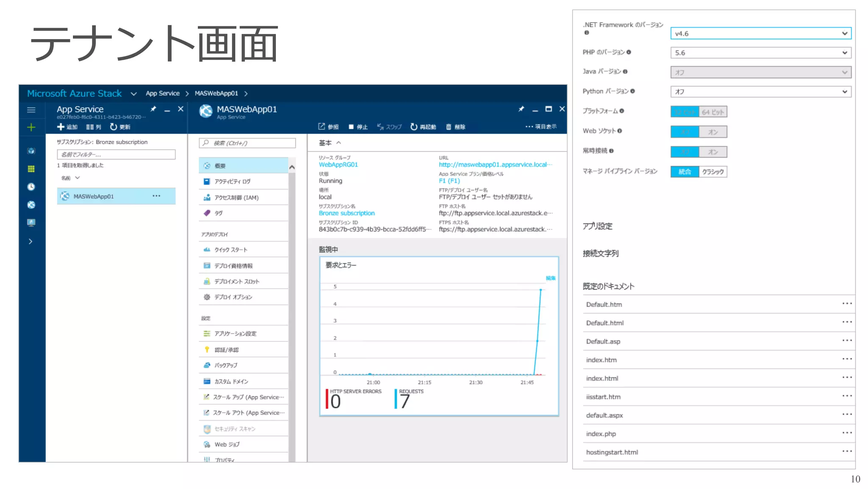Open the .NET Framework version dropdown
The image size is (868, 489).
pyautogui.click(x=760, y=34)
